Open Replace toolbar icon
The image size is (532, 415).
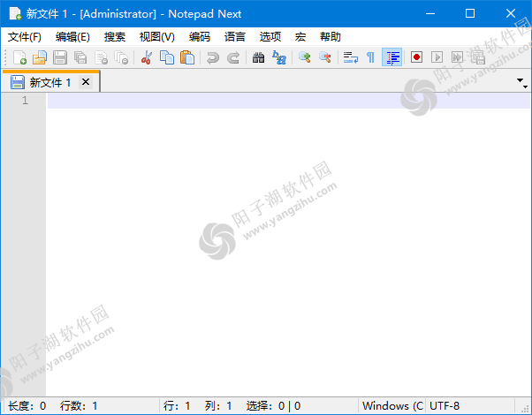pos(279,57)
